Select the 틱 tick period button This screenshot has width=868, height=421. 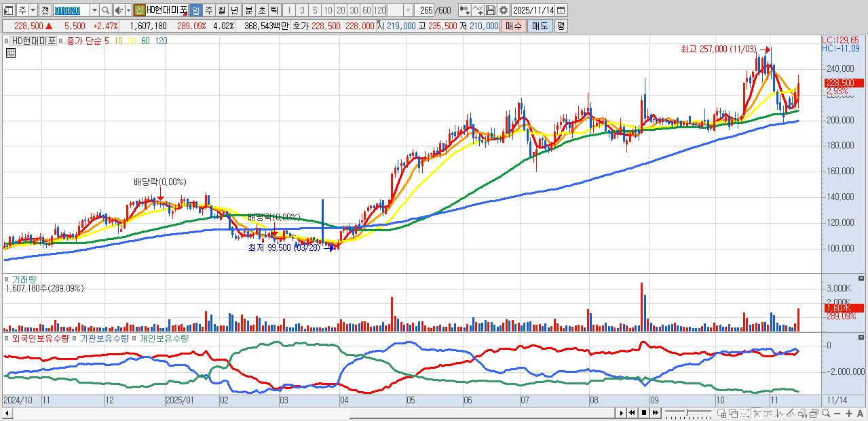[x=274, y=10]
